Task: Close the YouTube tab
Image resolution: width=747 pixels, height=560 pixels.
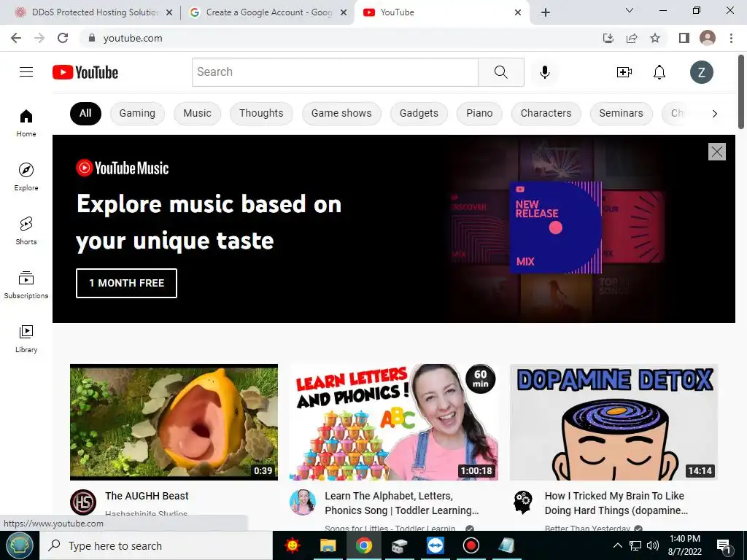Action: click(x=518, y=13)
